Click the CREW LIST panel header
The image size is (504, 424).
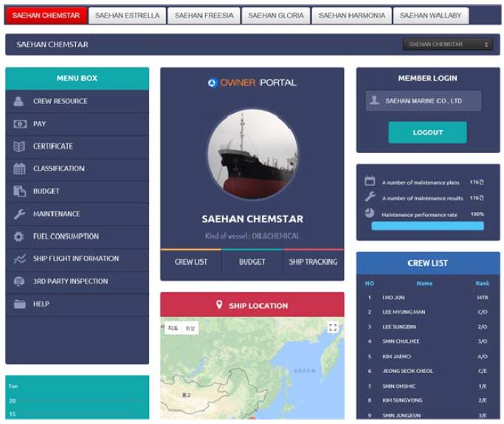click(x=428, y=263)
